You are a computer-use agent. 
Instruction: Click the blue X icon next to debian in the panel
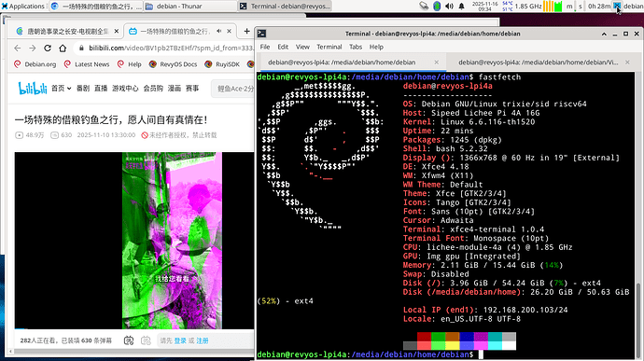click(x=617, y=6)
